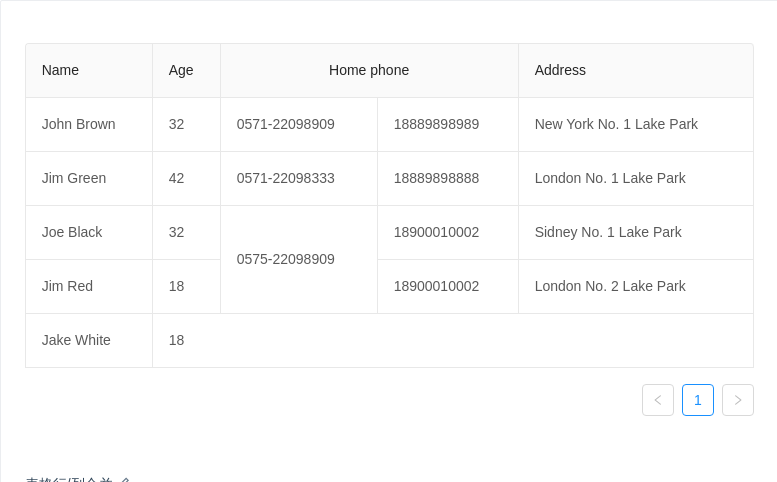The image size is (777, 482).
Task: Click mobile number 18889898989
Action: click(436, 124)
